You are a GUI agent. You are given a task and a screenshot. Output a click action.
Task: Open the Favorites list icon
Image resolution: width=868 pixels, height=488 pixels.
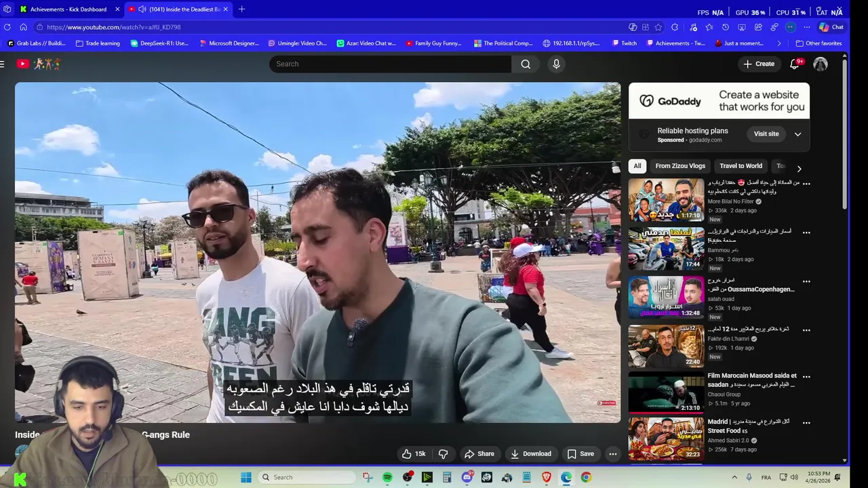[709, 27]
